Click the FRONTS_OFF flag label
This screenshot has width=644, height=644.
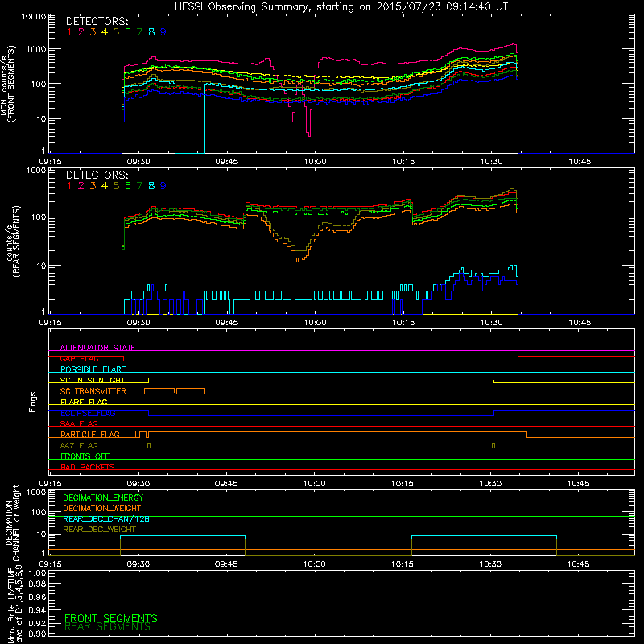tap(85, 456)
